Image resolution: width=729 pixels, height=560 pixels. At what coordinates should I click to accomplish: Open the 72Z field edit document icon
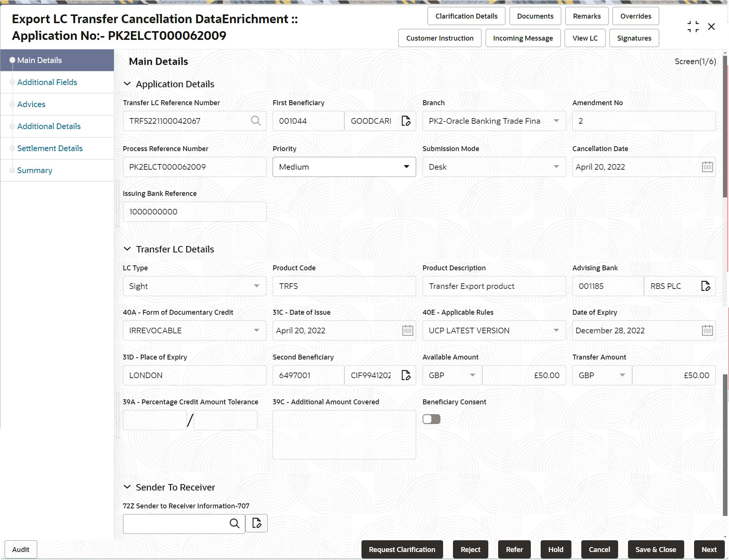(257, 524)
